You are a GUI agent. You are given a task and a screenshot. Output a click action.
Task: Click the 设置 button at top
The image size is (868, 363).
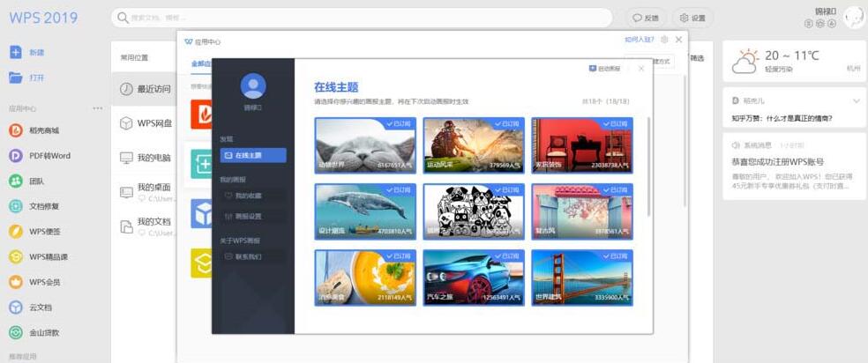[x=692, y=18]
